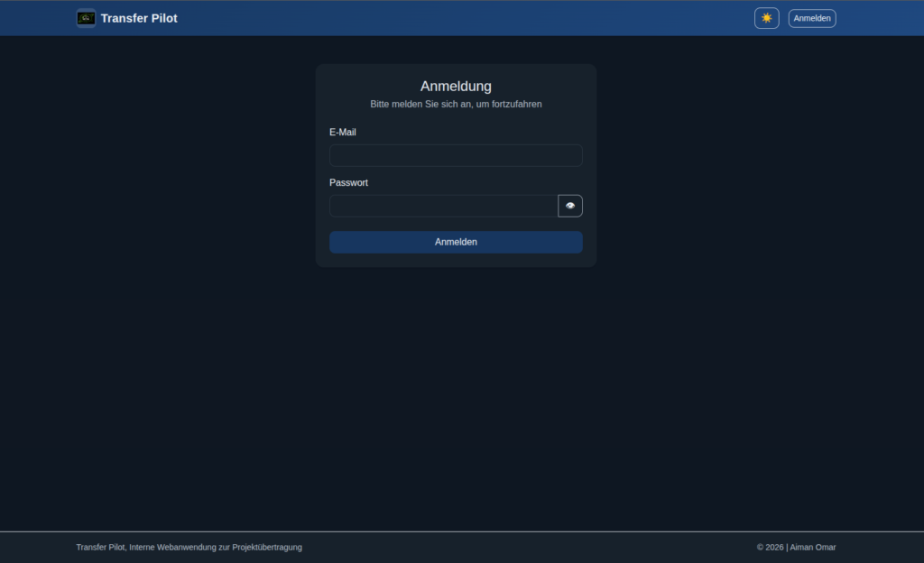Click the Transfer Pilot logo icon
924x563 pixels.
coord(86,18)
